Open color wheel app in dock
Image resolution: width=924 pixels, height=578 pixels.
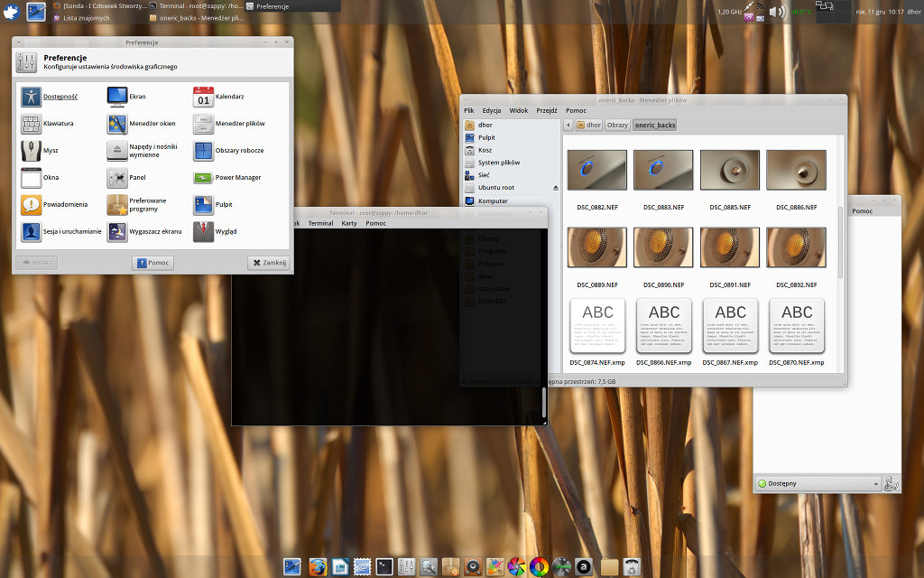539,567
